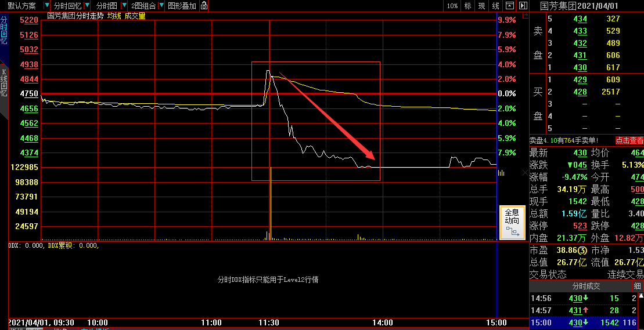The height and width of the screenshot is (330, 644).
Task: Open the 全息动向 floating widget
Action: click(x=512, y=223)
